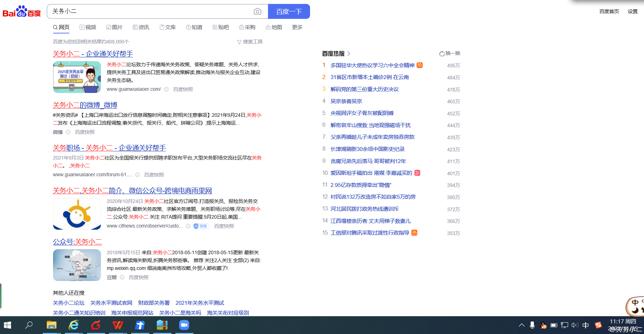The image size is (644, 334).
Task: Open camera image search icon
Action: (257, 11)
